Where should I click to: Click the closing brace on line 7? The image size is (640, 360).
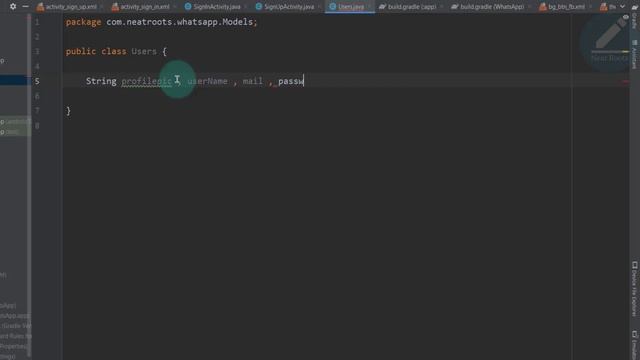click(x=68, y=111)
